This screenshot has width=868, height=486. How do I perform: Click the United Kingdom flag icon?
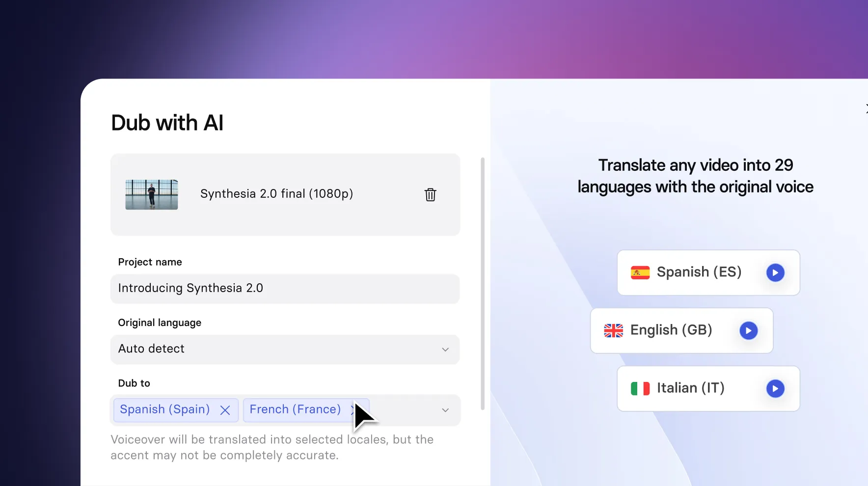613,330
